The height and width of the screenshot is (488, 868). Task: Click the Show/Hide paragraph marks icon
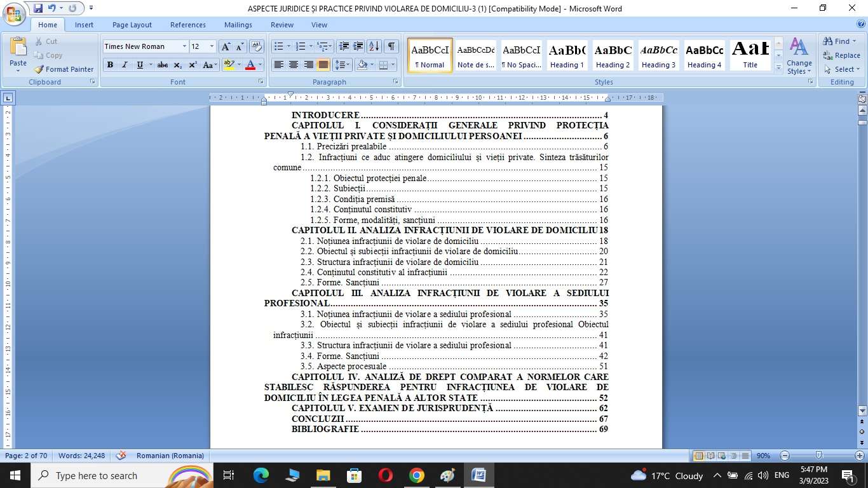click(391, 46)
